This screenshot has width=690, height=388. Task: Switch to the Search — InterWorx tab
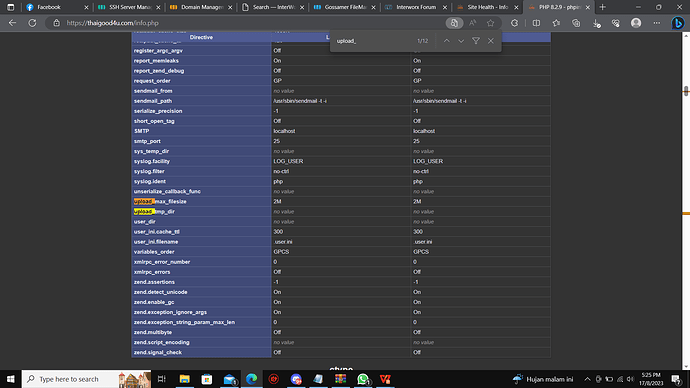point(272,7)
